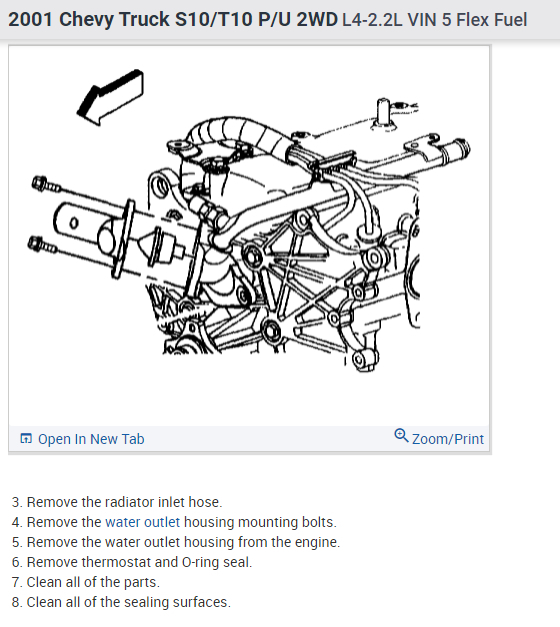This screenshot has height=627, width=560.
Task: Open the diagram via Open In New Tab text
Action: click(91, 439)
